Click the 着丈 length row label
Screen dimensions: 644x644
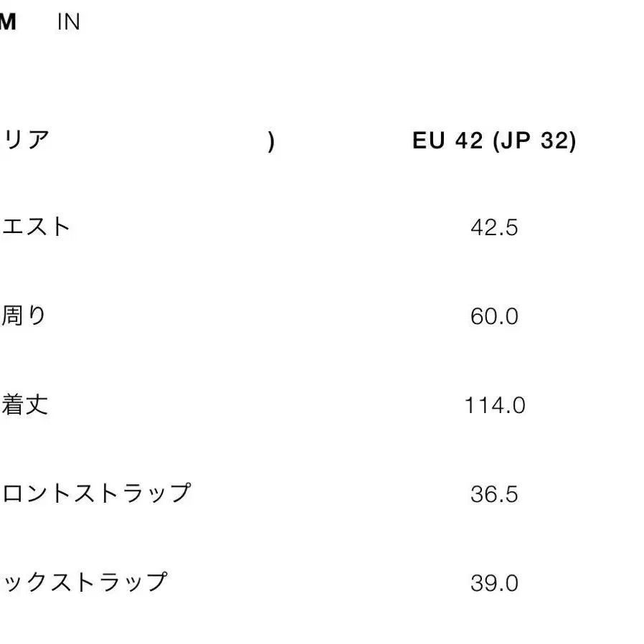click(25, 405)
